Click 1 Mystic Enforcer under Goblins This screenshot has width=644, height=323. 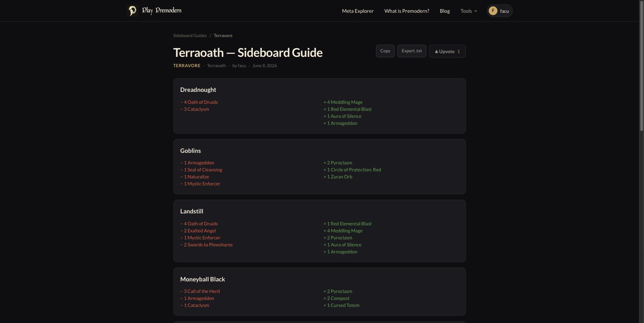pos(200,184)
